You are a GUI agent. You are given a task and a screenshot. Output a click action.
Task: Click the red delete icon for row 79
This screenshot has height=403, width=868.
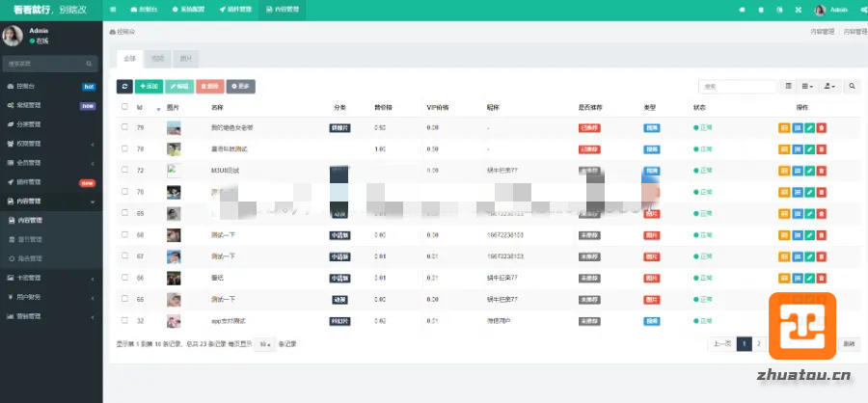pos(822,127)
